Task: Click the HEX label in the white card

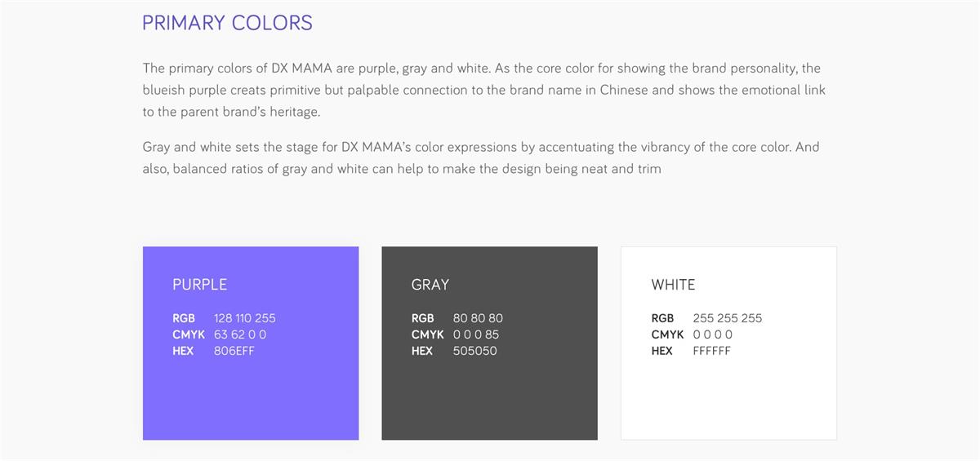Action: click(x=661, y=351)
